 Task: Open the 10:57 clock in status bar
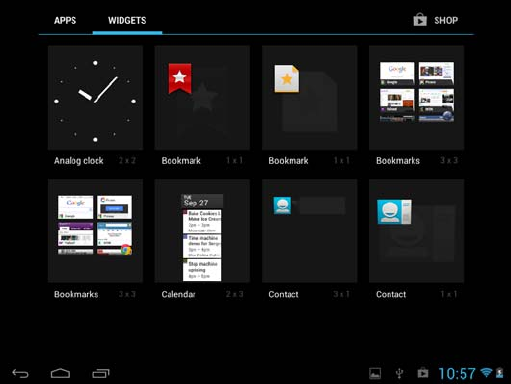click(x=457, y=374)
